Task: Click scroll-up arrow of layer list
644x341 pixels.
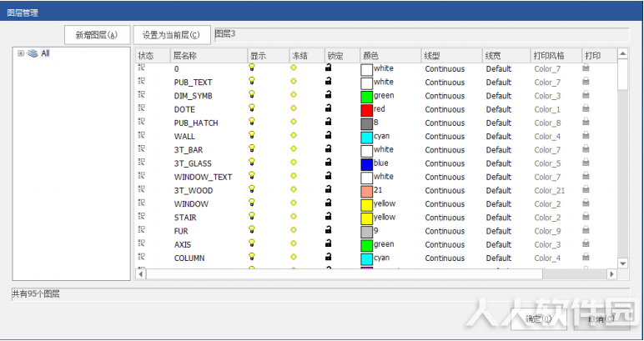Action: tap(623, 53)
